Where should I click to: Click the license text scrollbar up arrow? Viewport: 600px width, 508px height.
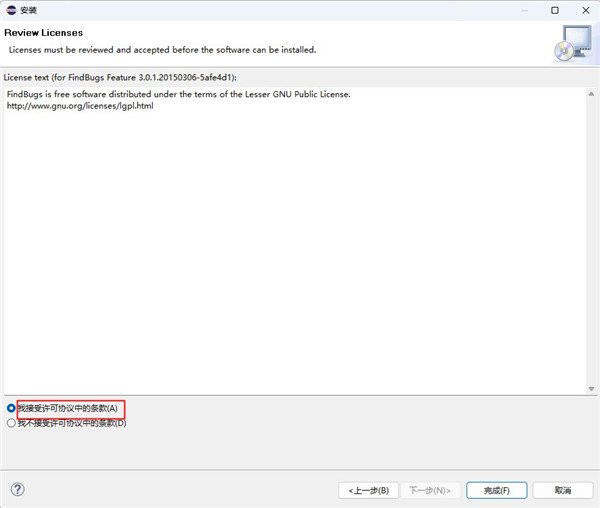click(591, 94)
